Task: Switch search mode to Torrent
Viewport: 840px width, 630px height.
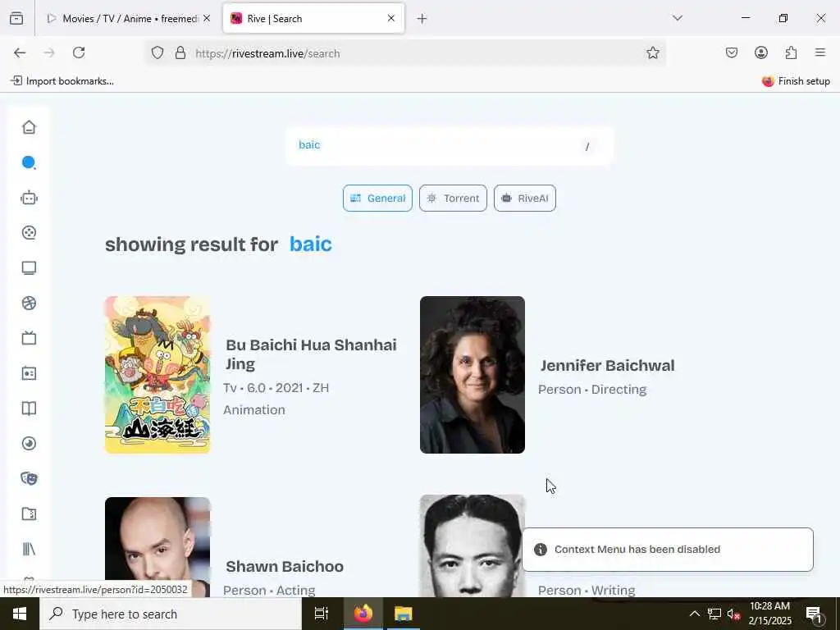Action: pos(453,199)
